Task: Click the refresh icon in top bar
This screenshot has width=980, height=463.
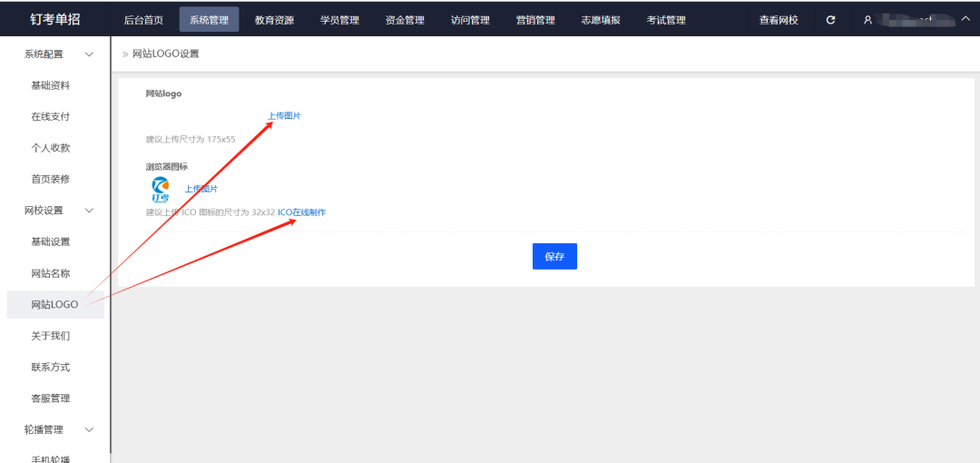Action: [x=830, y=20]
